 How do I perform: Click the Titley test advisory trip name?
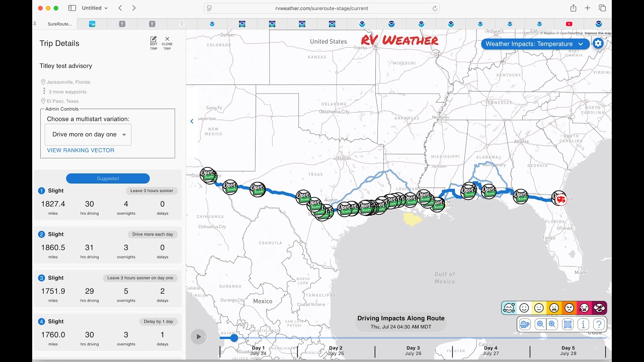[x=66, y=66]
